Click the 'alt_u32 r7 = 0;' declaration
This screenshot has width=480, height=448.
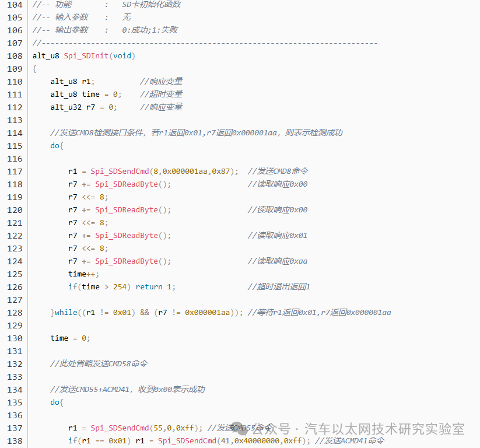click(83, 107)
